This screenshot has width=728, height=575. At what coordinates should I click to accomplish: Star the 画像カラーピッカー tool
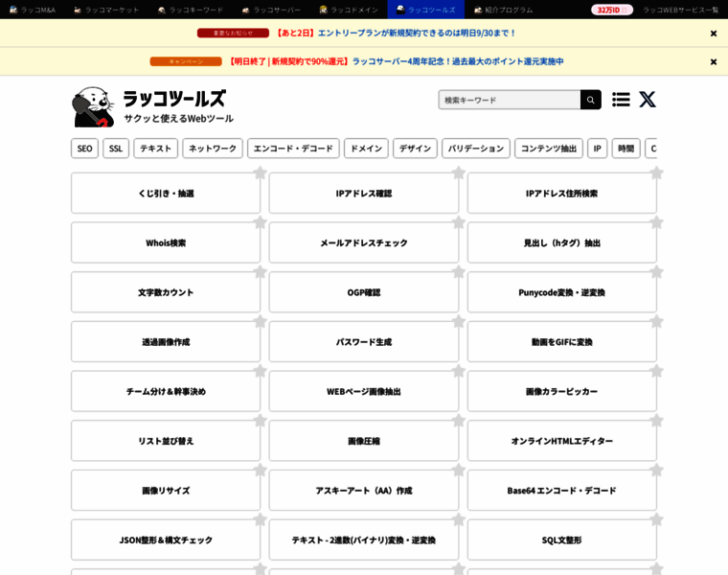pyautogui.click(x=656, y=372)
